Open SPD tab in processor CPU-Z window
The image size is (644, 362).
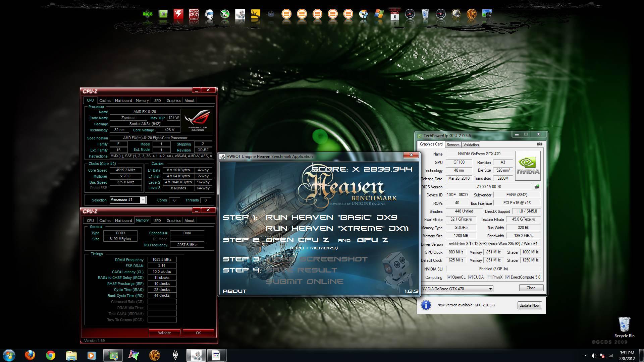(x=157, y=101)
